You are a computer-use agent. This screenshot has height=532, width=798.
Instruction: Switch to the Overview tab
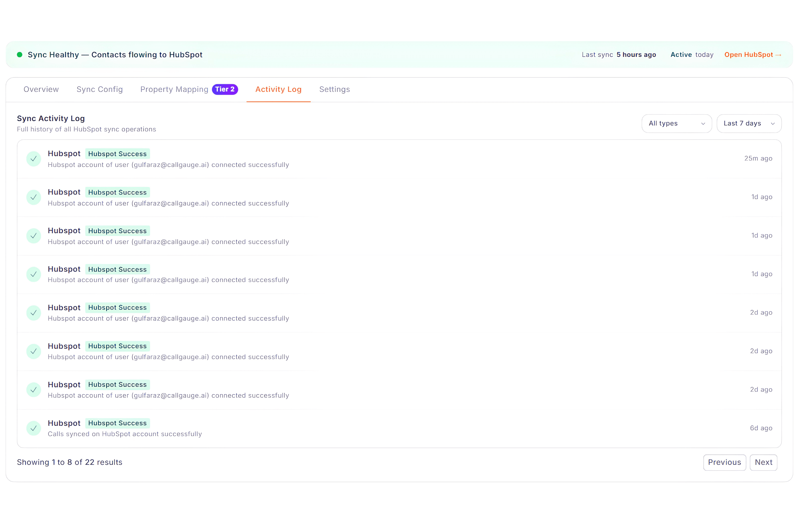(x=41, y=89)
